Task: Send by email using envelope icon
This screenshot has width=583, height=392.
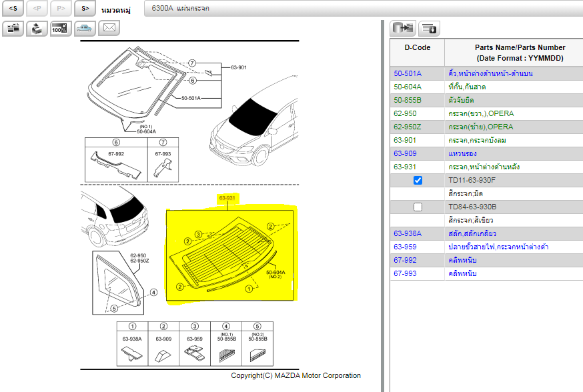Action: 109,28
